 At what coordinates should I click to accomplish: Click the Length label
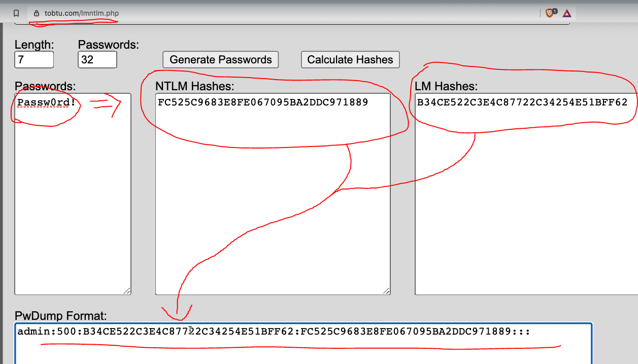[x=34, y=45]
